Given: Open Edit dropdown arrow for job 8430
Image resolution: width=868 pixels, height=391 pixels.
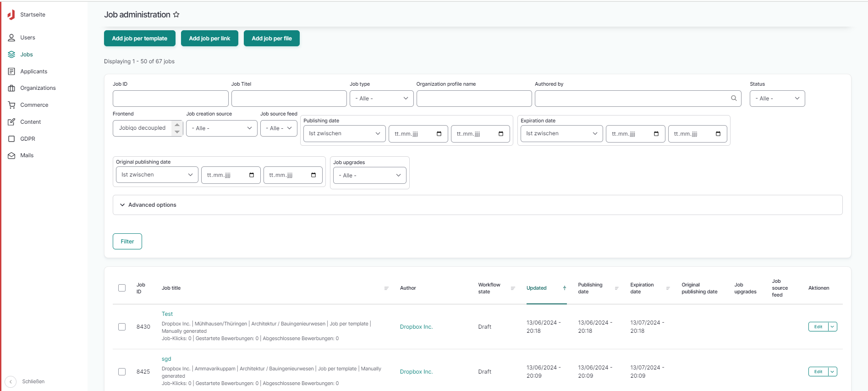Looking at the screenshot, I should tap(833, 327).
